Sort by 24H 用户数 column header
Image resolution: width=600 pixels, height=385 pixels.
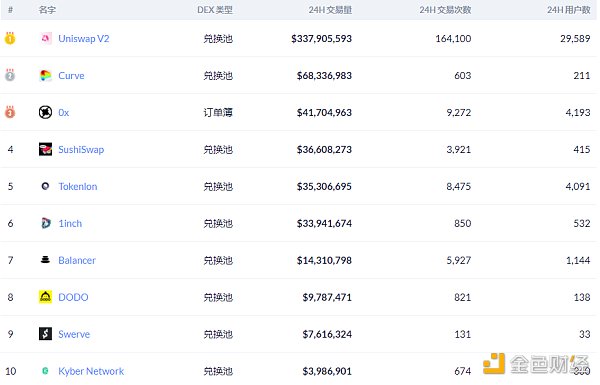(x=569, y=10)
